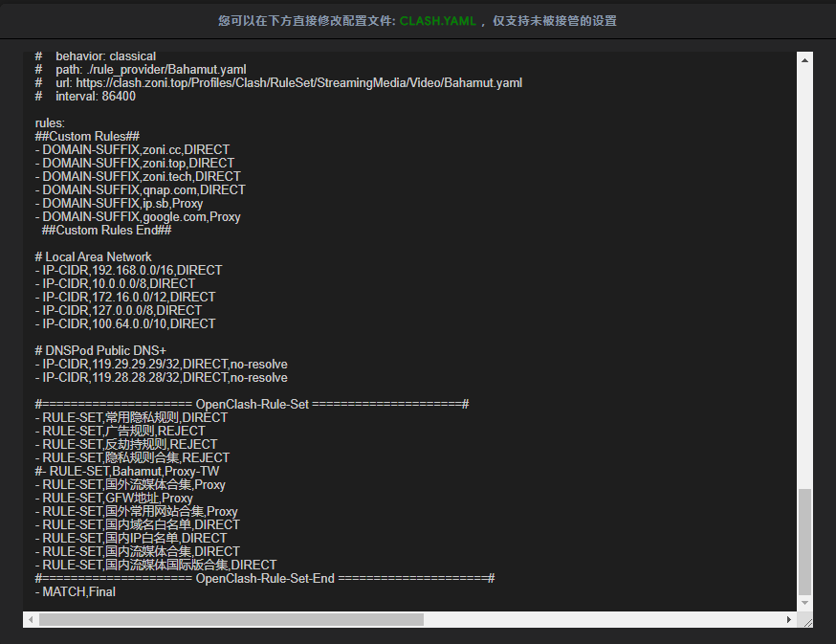836x644 pixels.
Task: Place cursor on the 'rules:' line
Action: tap(50, 122)
